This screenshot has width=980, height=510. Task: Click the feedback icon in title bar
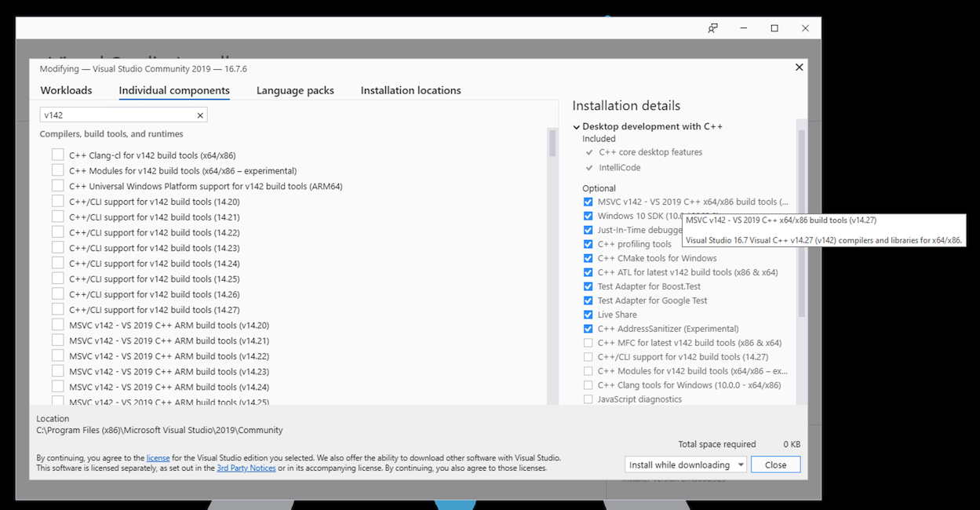click(712, 28)
